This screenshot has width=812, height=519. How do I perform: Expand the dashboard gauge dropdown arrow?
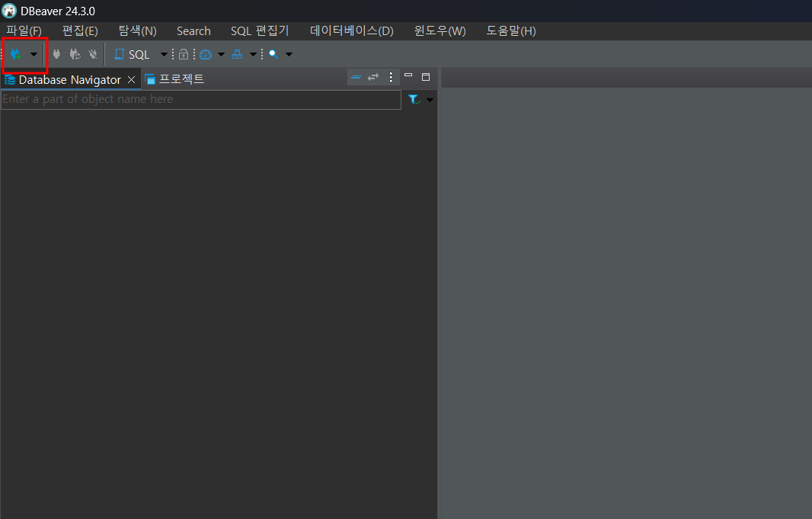click(221, 54)
